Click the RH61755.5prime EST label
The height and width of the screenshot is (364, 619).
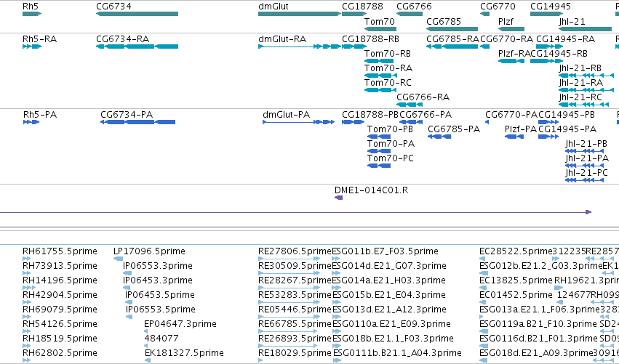tap(60, 251)
